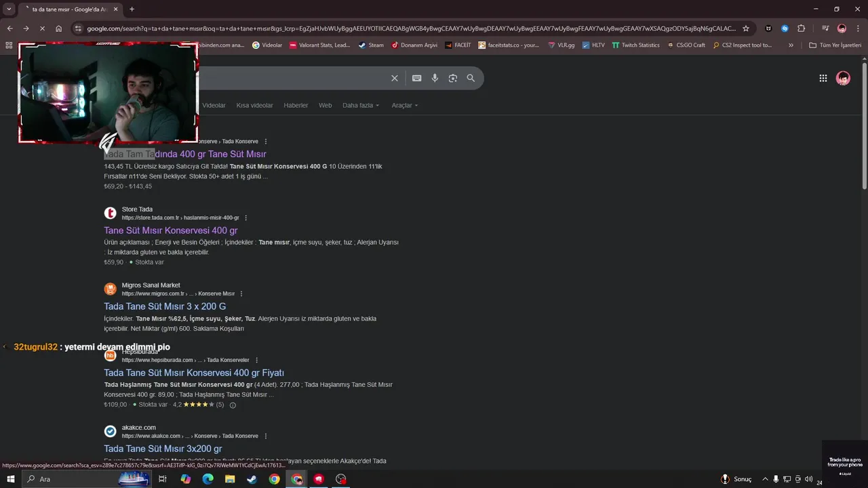The height and width of the screenshot is (488, 868).
Task: Open options for the akakce.com result
Action: click(265, 436)
